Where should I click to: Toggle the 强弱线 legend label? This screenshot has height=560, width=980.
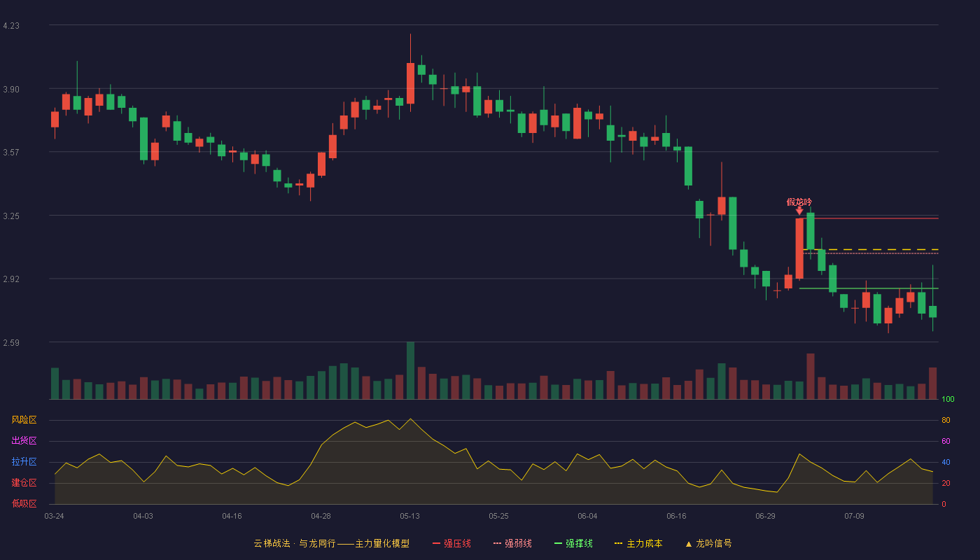coord(518,543)
